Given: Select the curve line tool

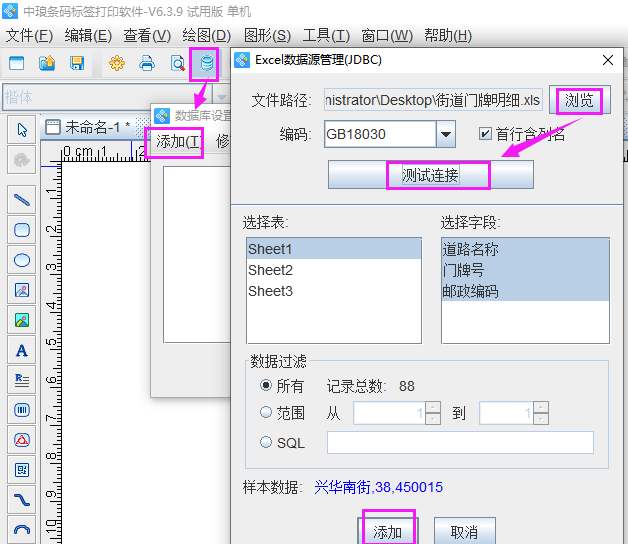Looking at the screenshot, I should tap(22, 500).
